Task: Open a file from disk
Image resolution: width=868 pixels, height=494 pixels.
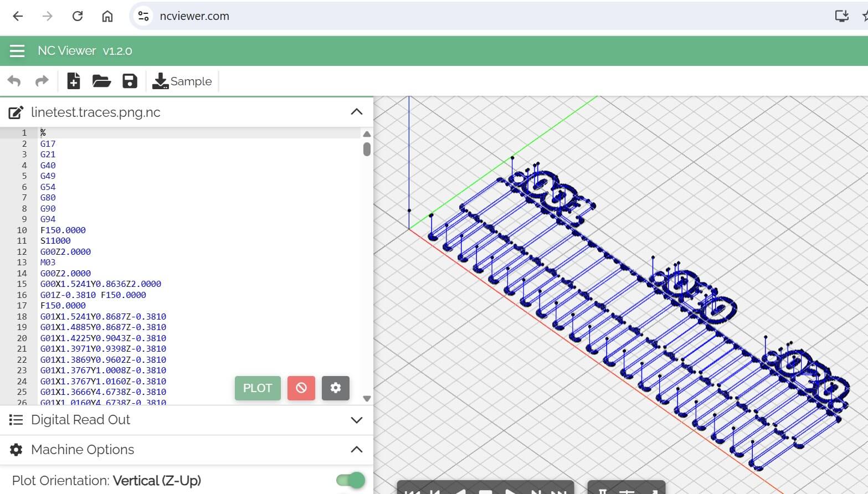Action: pyautogui.click(x=101, y=81)
